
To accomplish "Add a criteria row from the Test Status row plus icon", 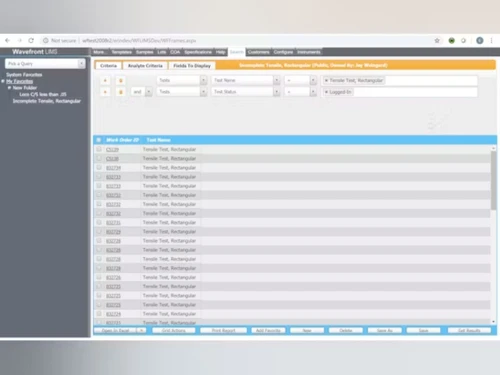I will tap(105, 92).
